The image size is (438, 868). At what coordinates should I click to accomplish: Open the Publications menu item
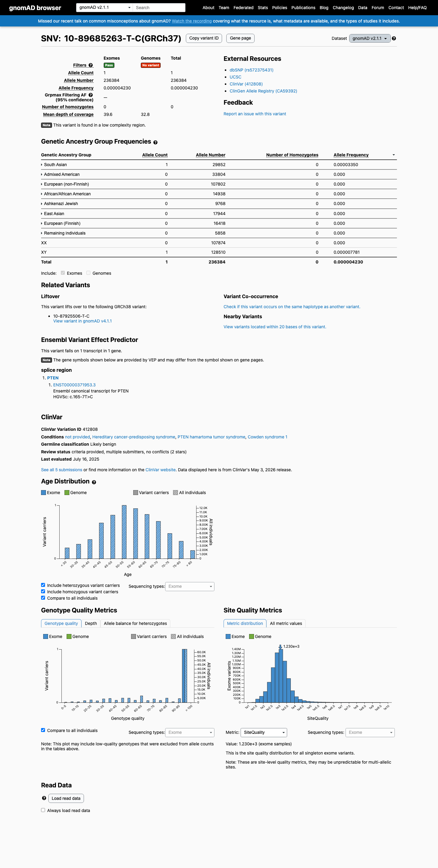coord(303,8)
